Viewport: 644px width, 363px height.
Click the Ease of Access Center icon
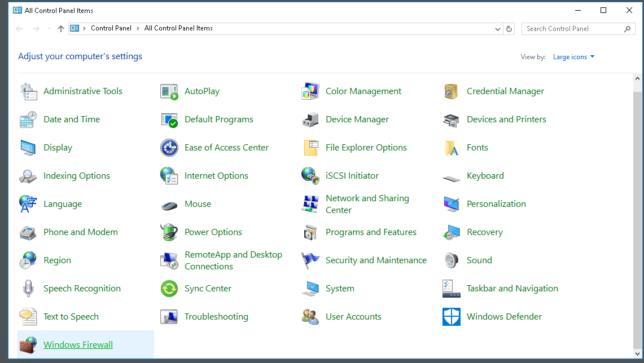pos(169,148)
